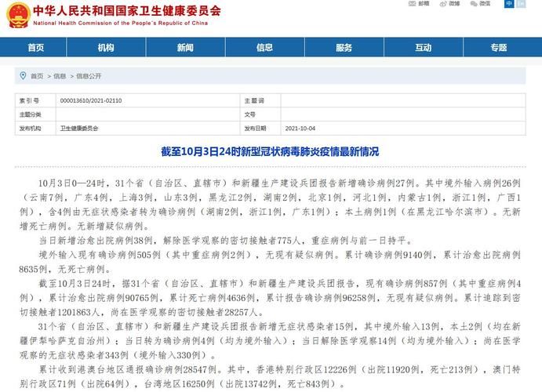Click the article title 截至10月3日24时新型冠状病毒肺炎疫情最新情况
Screen dimensions: 542x392
tap(270, 151)
